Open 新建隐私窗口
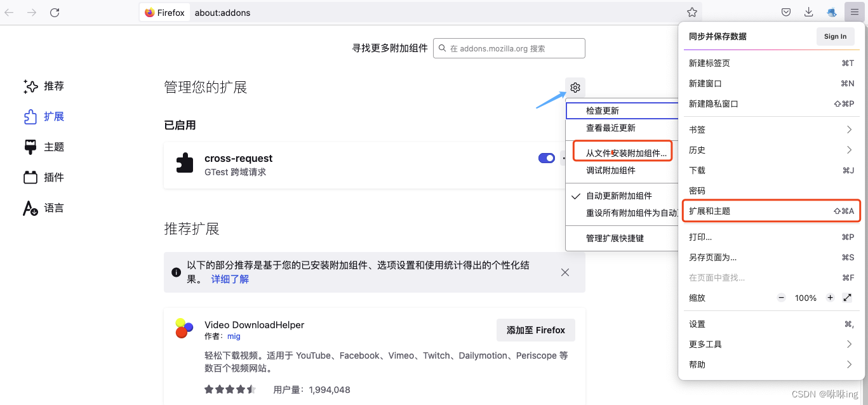 [x=771, y=103]
